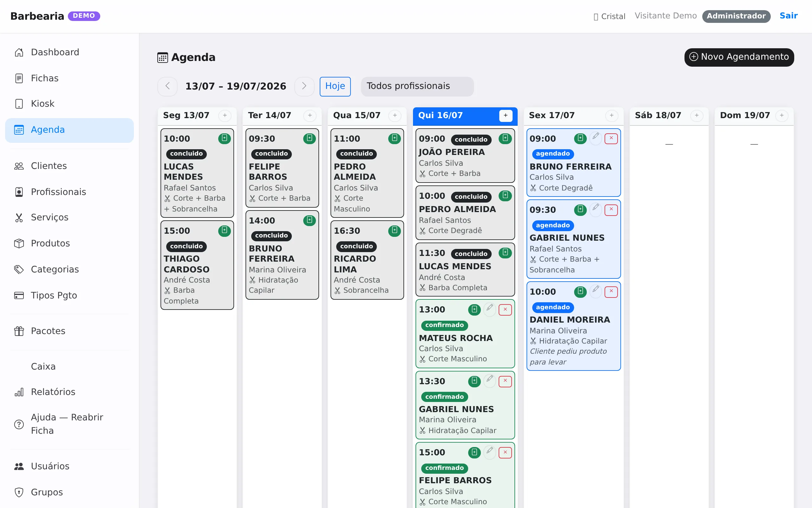Image resolution: width=812 pixels, height=508 pixels.
Task: Click pencil icon on Gabriel Nunes Friday 09:30 card
Action: click(596, 209)
